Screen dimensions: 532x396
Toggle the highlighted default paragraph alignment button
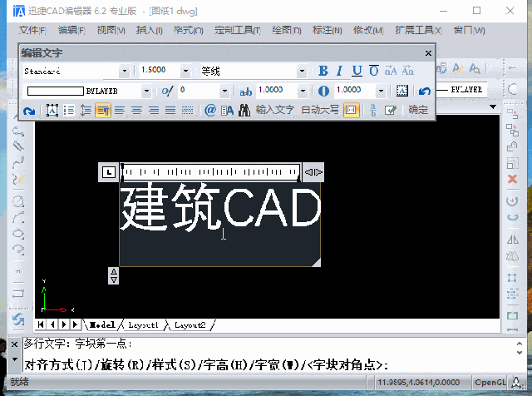(x=103, y=111)
